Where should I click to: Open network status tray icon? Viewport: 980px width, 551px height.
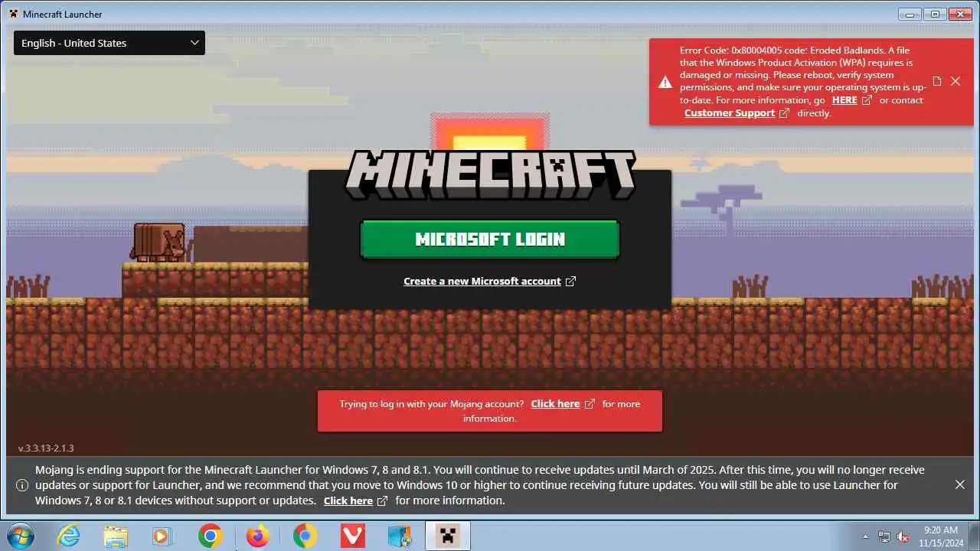pyautogui.click(x=884, y=536)
